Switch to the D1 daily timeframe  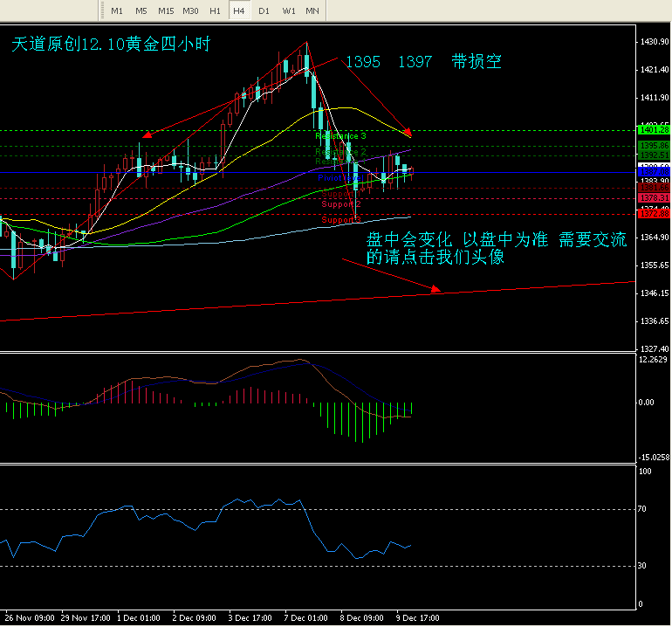pyautogui.click(x=263, y=10)
